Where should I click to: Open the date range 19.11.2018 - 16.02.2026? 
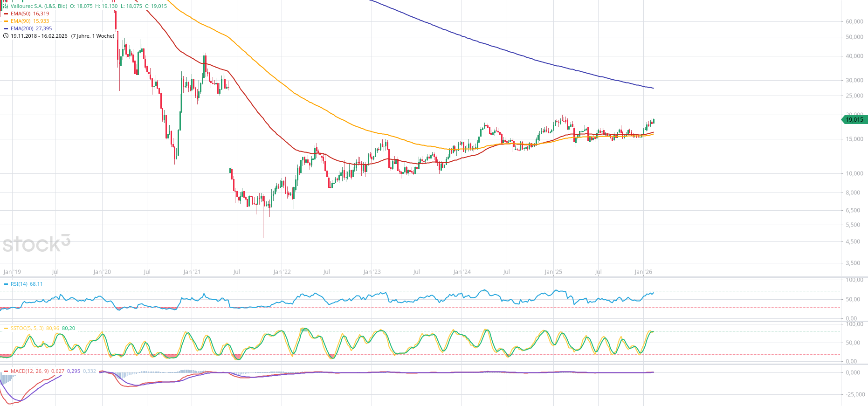tap(39, 36)
